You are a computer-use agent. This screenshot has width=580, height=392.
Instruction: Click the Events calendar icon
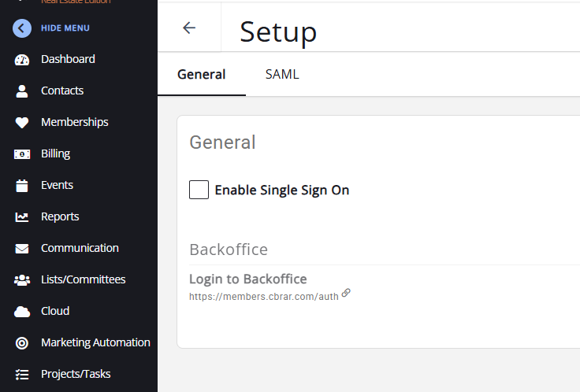(x=22, y=185)
